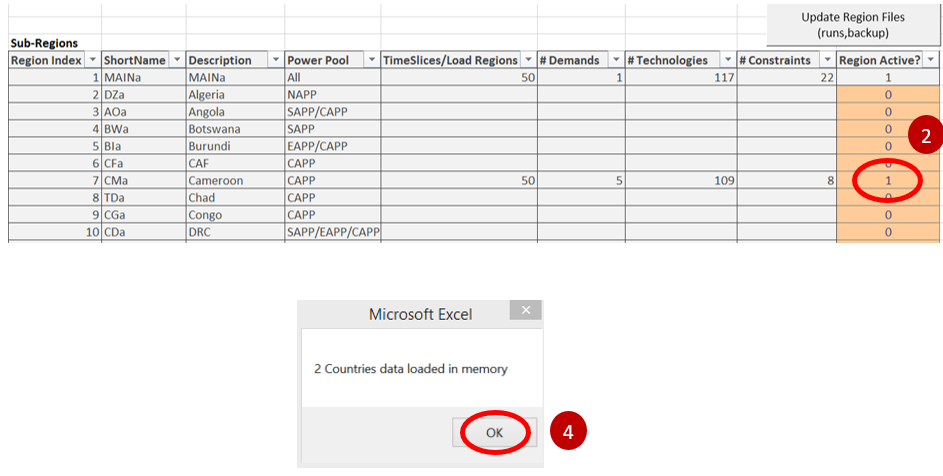Confirm the dialog with OK
This screenshot has height=476, width=943.
(x=494, y=433)
